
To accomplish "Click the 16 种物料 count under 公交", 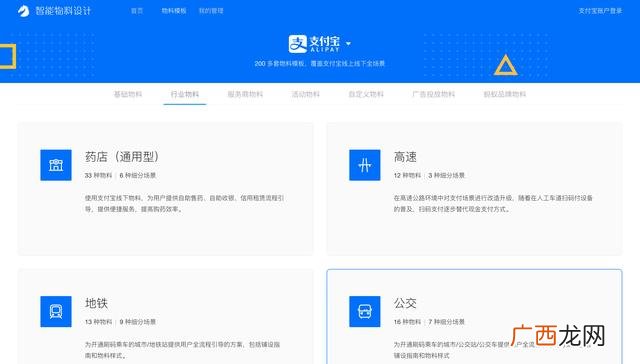I will tap(407, 322).
